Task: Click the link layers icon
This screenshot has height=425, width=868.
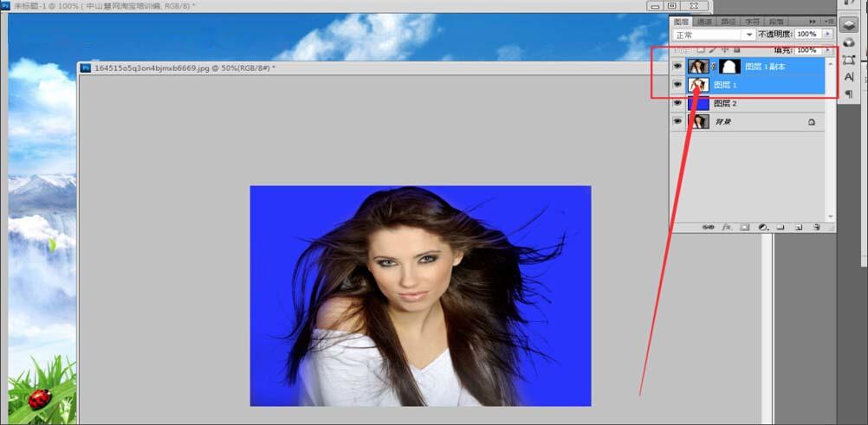Action: 709,228
